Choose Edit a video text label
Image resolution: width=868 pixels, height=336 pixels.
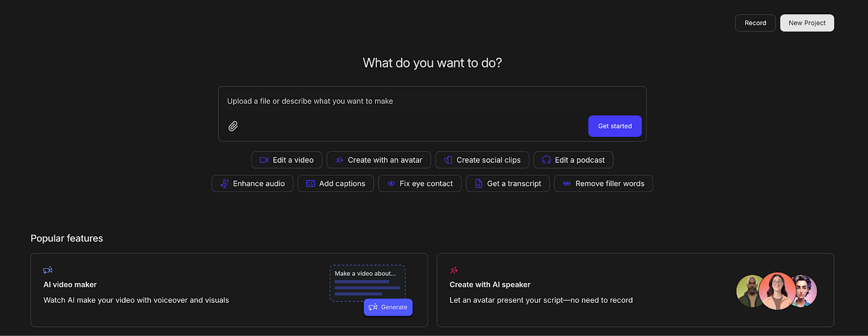click(293, 160)
